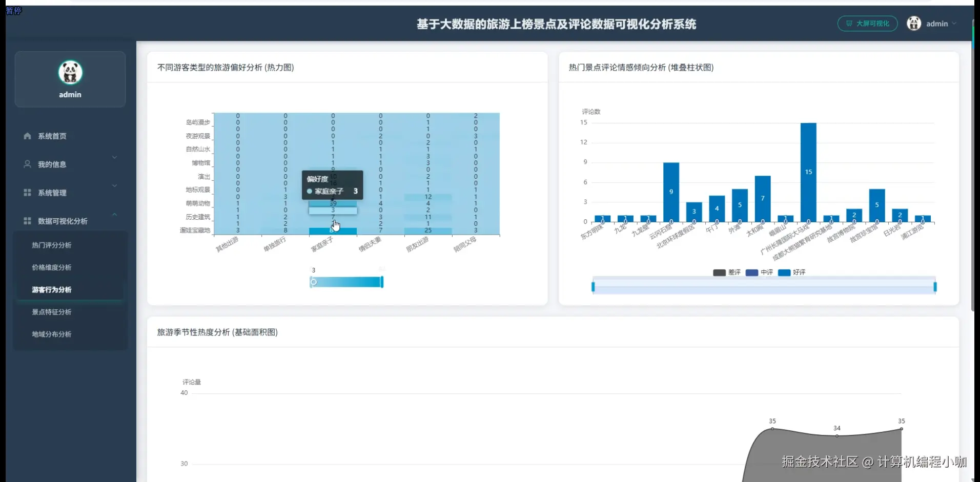Screen dimensions: 980x482
Task: Click the 太和殿 bar showing 7
Action: coord(763,199)
